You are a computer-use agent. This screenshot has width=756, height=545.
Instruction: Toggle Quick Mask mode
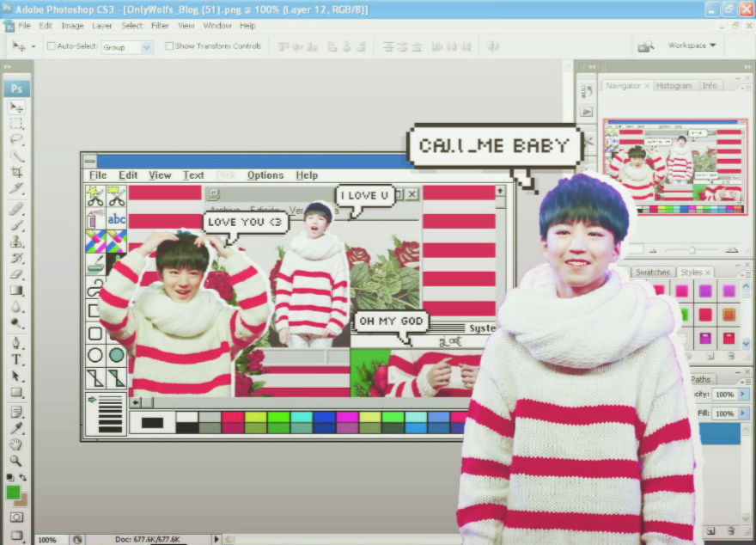(x=16, y=517)
